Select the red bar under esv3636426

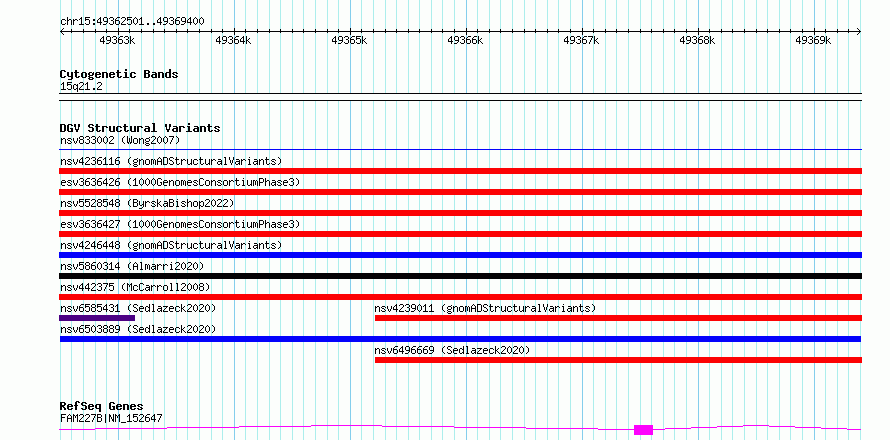[x=460, y=192]
